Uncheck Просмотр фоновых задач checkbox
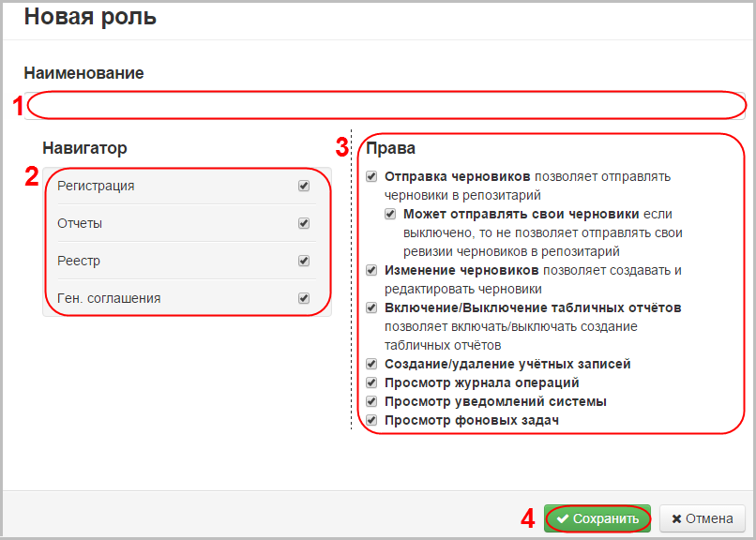The width and height of the screenshot is (756, 540). coord(372,420)
